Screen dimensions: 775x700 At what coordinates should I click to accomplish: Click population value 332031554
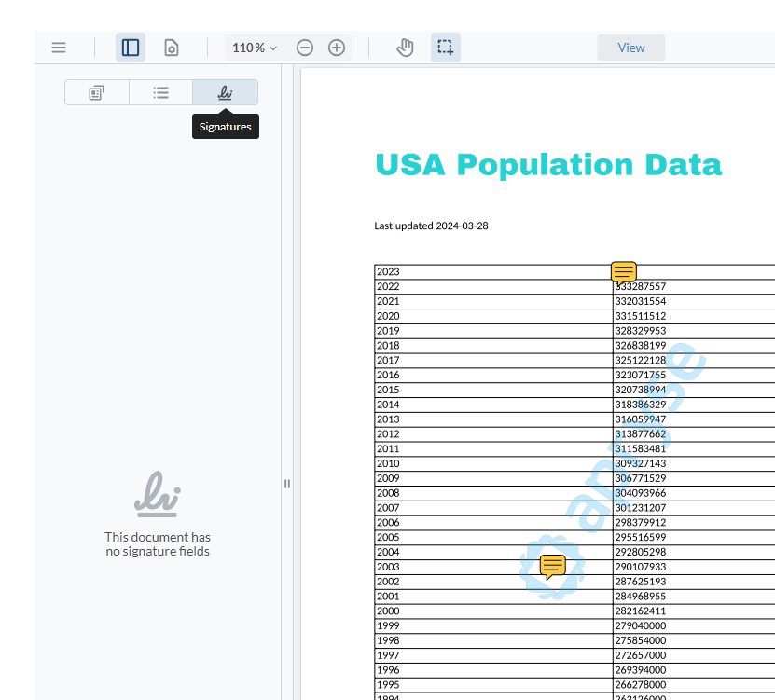click(640, 301)
